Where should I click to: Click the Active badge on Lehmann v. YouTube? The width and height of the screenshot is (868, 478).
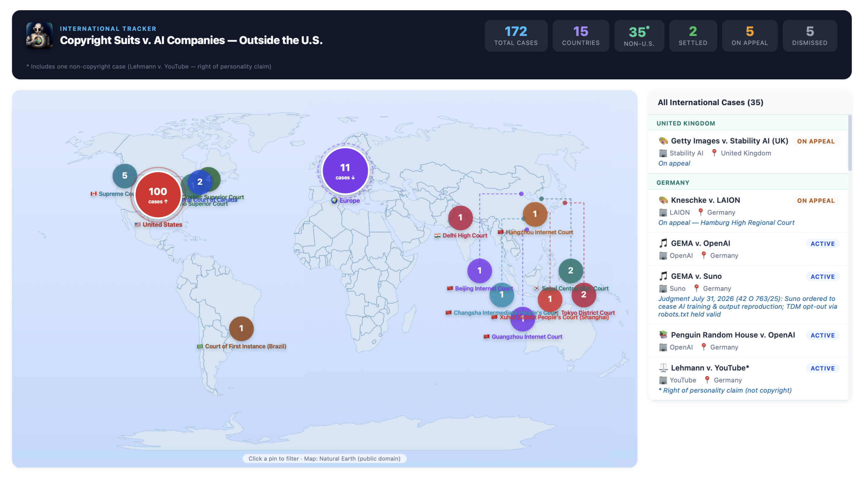click(x=822, y=368)
